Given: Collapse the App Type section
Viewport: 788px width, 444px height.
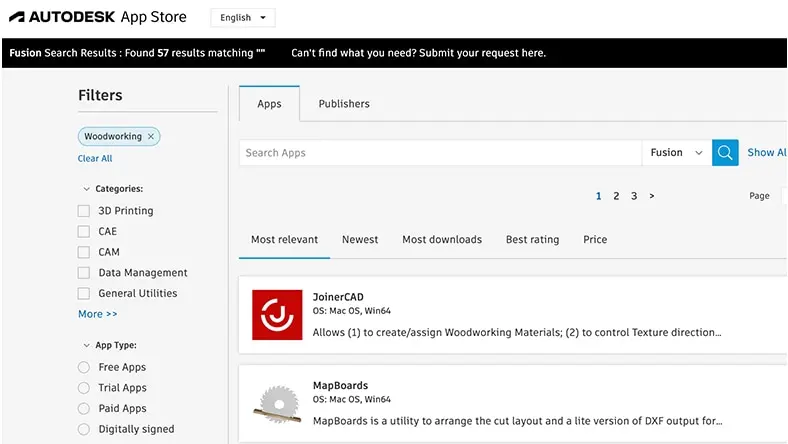Looking at the screenshot, I should [x=86, y=345].
